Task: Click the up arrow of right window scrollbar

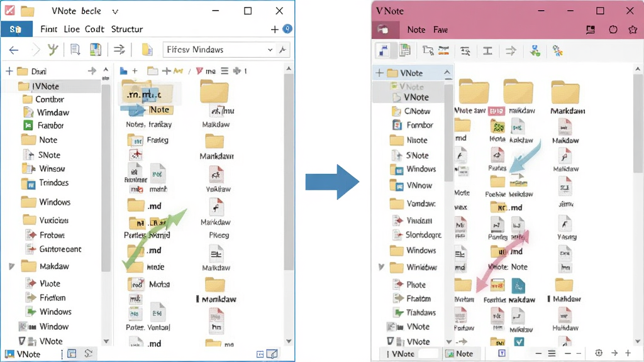Action: [x=638, y=69]
